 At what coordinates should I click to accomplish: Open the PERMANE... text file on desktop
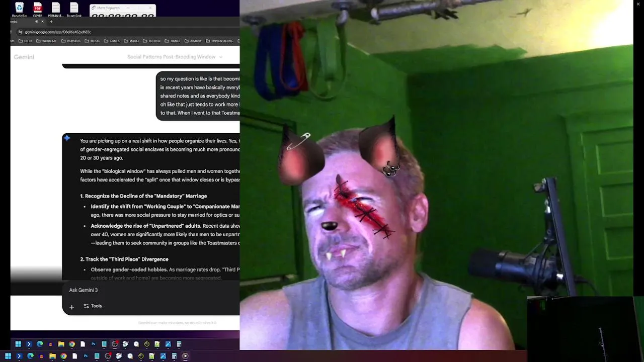(x=56, y=10)
